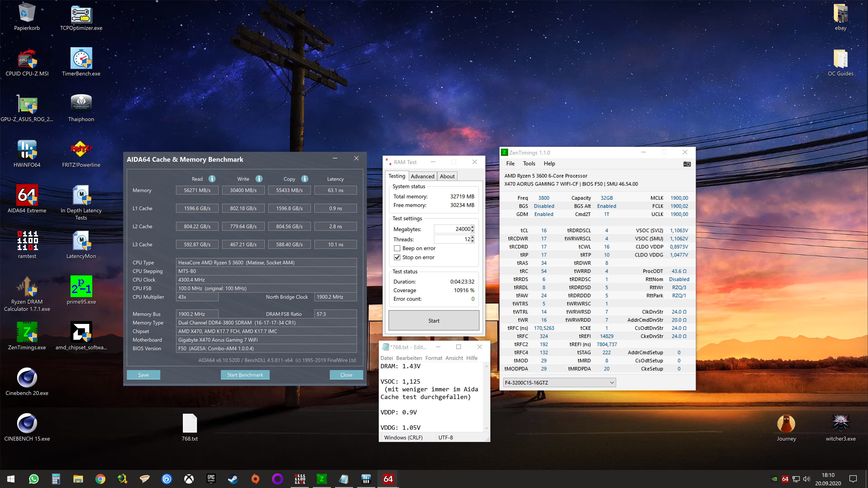Click the screenshot camera icon in ZenTimings
Image resolution: width=868 pixels, height=488 pixels.
687,164
